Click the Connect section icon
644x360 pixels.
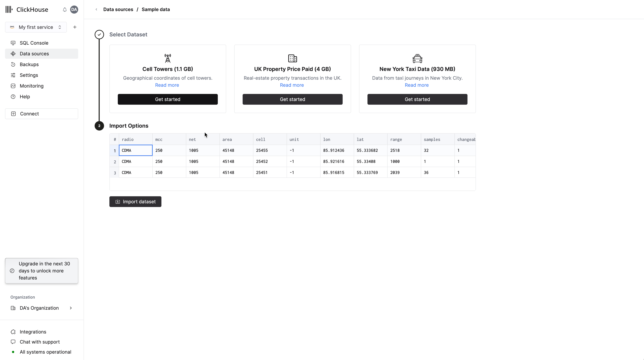pyautogui.click(x=13, y=114)
